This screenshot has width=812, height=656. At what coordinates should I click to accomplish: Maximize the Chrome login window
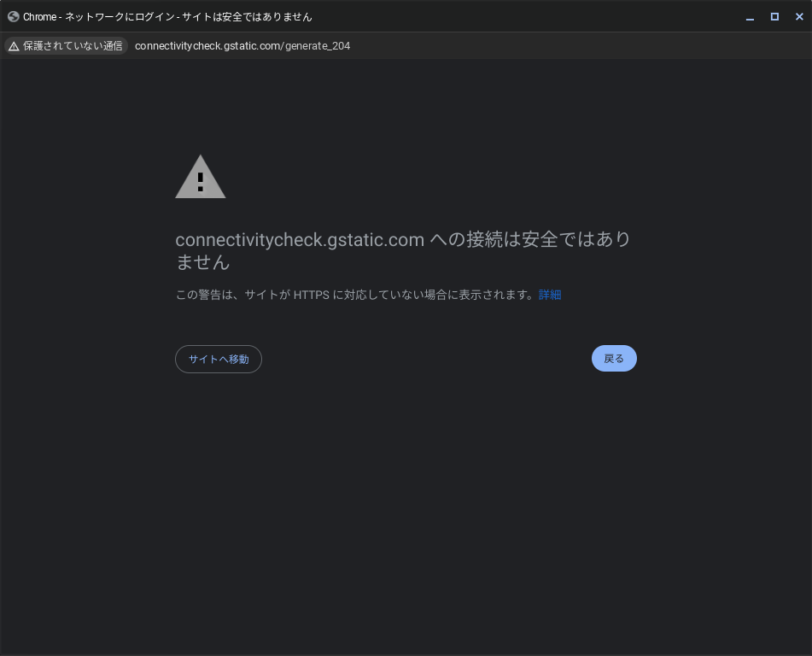point(774,17)
